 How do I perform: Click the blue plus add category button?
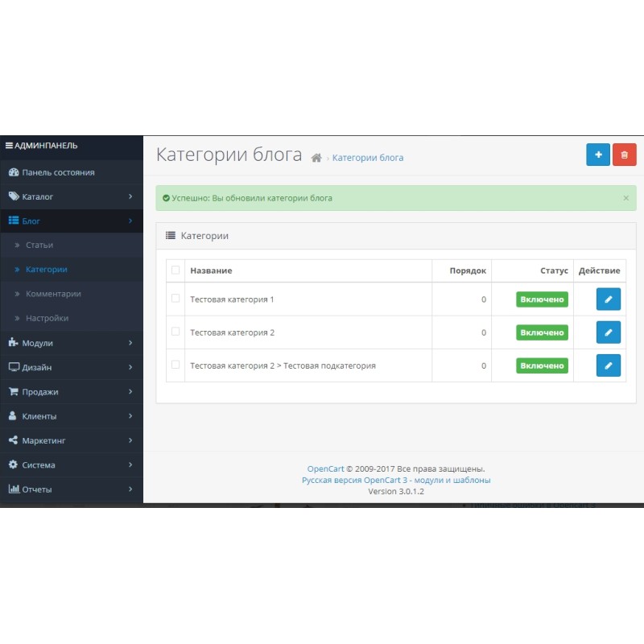point(598,155)
